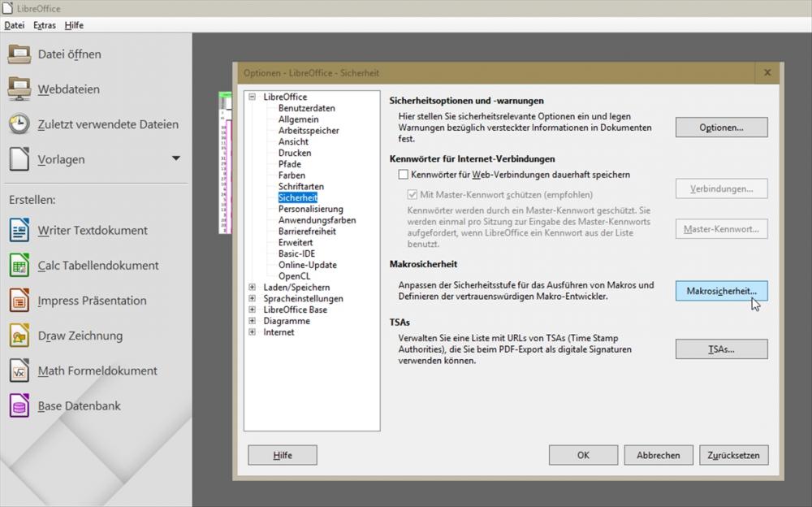Click the Abbrechen button
Viewport: 812px width, 507px height.
click(659, 455)
